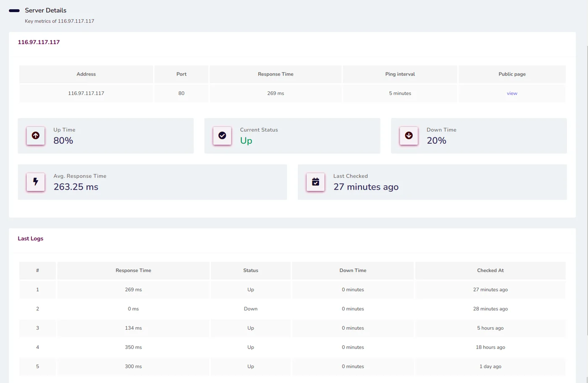The width and height of the screenshot is (588, 383).
Task: Click the '28 minutes ago' cell
Action: [x=490, y=309]
